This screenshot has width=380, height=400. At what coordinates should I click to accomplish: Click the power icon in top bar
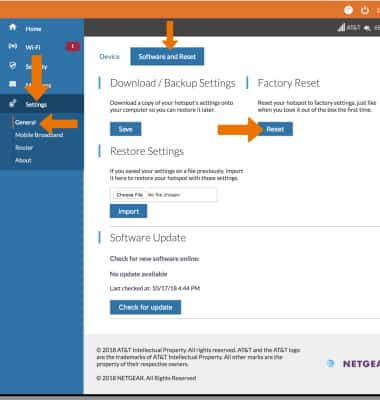[x=365, y=10]
